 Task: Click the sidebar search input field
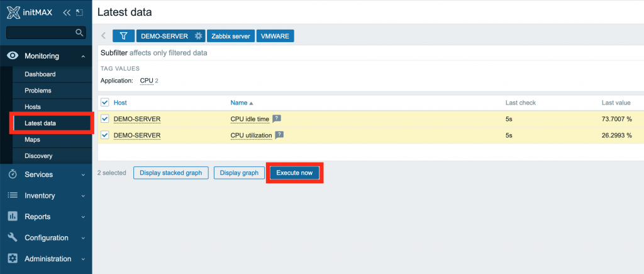point(39,32)
